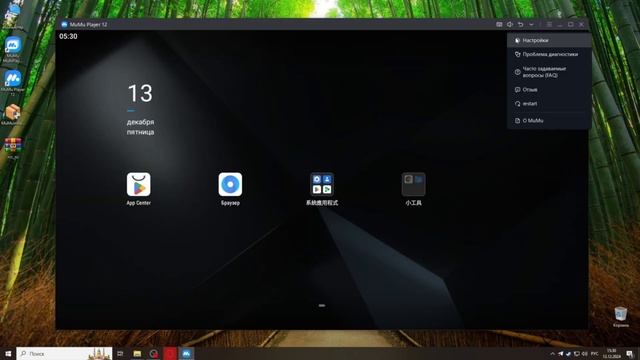This screenshot has height=360, width=640.
Task: Open the О MuMu about entry
Action: pyautogui.click(x=549, y=120)
